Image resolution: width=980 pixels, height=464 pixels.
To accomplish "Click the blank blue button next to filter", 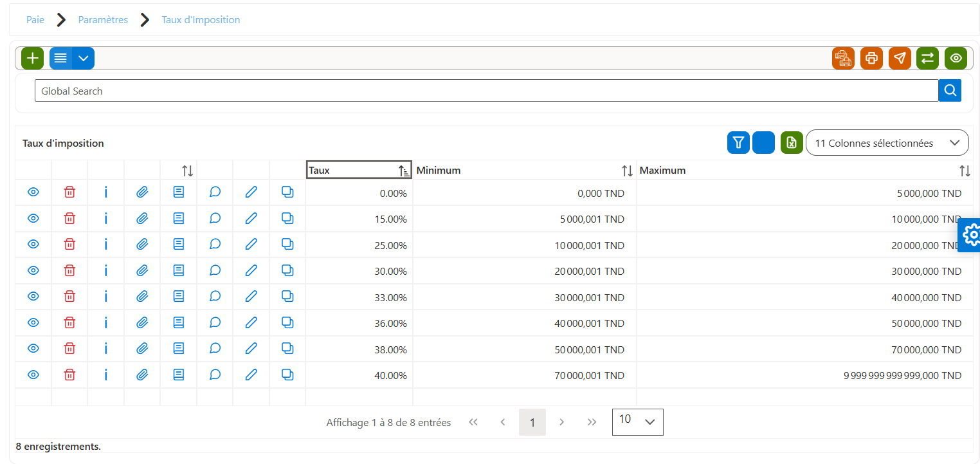I will coord(764,142).
